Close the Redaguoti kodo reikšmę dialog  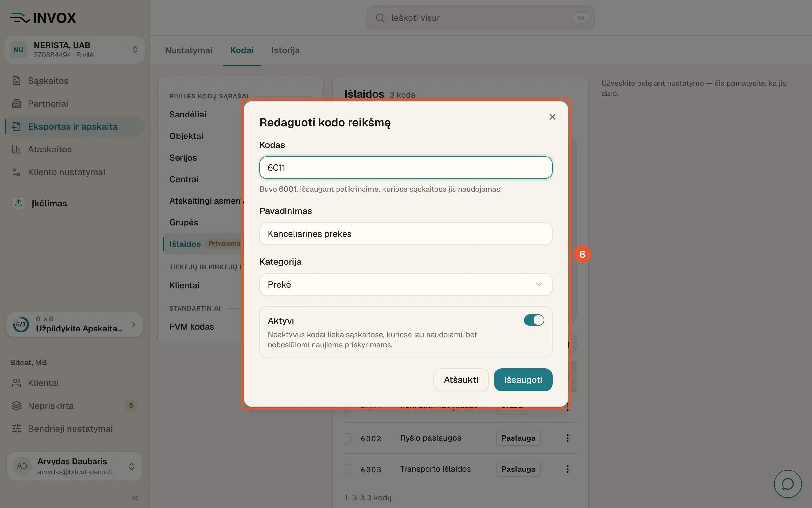(x=552, y=117)
